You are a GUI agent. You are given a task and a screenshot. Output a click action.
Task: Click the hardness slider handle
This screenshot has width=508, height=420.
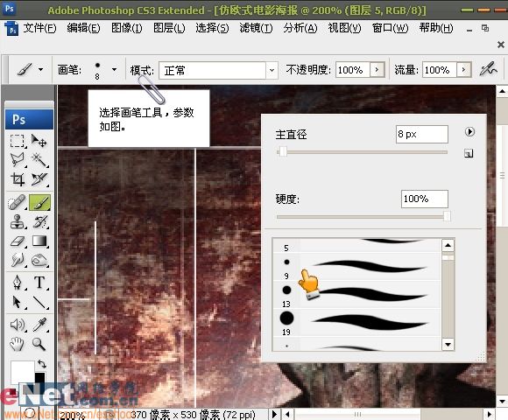(x=447, y=216)
